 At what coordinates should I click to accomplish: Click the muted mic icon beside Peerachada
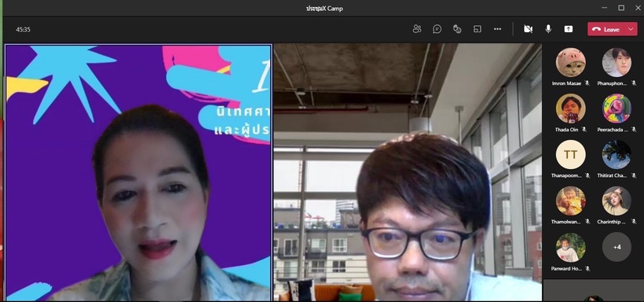[633, 130]
